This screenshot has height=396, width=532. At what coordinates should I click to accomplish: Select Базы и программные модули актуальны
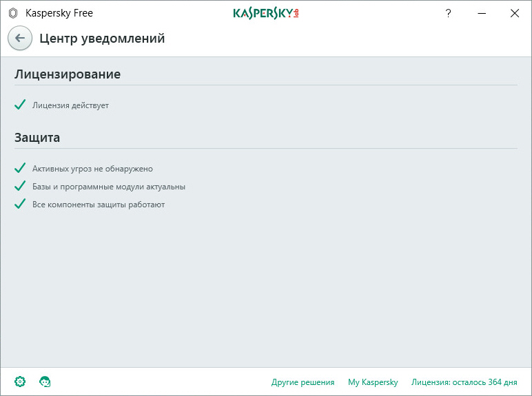109,187
